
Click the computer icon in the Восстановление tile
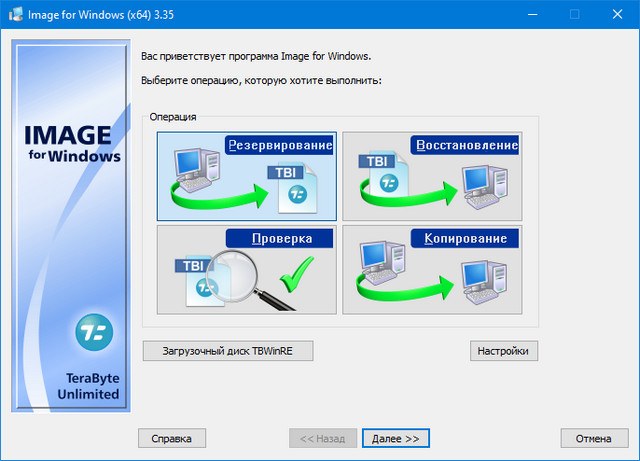tap(487, 187)
